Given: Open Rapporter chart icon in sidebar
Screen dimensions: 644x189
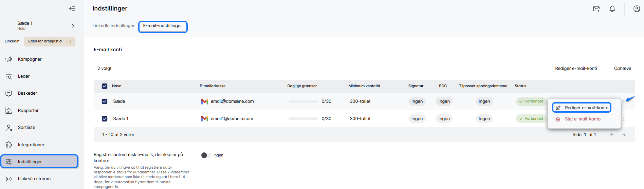Looking at the screenshot, I should click(9, 111).
